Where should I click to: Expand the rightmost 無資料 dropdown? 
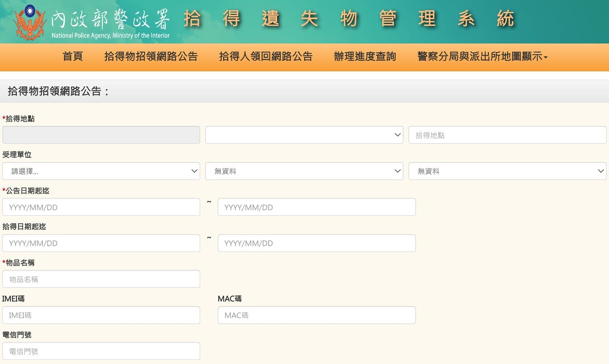tap(507, 171)
